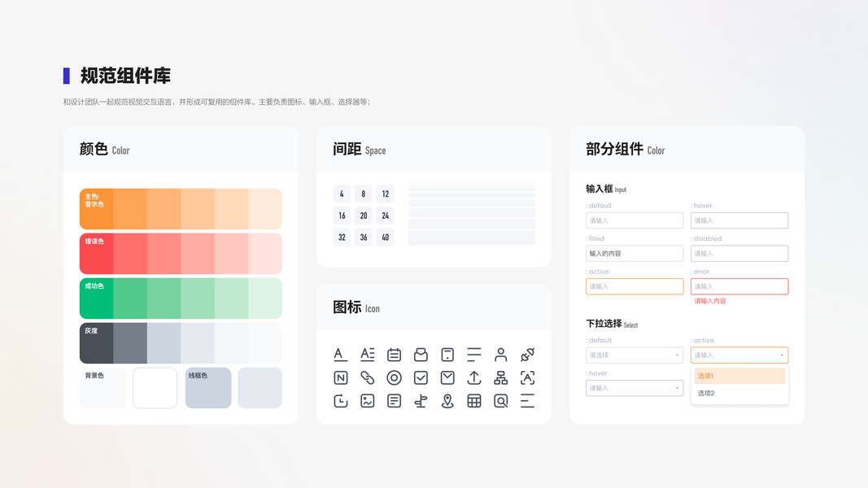Choose 选项1 in the dropdown list
Screen dimensions: 868x488
pos(739,376)
